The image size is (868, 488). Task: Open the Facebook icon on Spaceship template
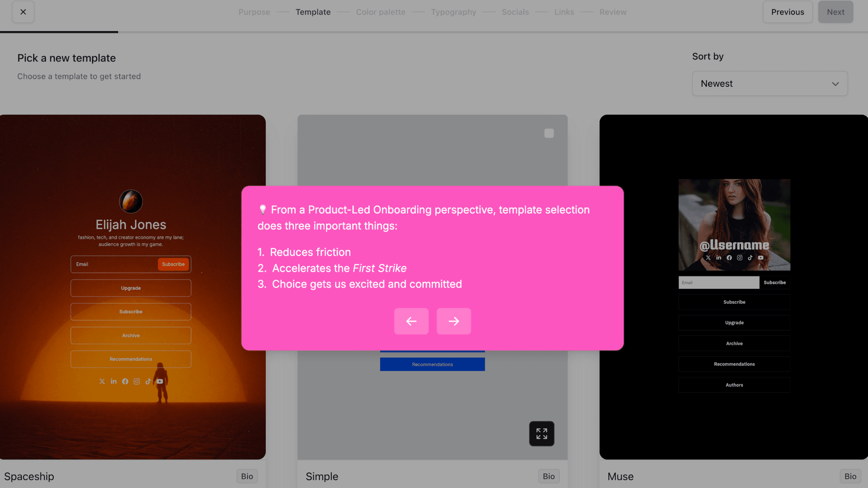click(125, 381)
